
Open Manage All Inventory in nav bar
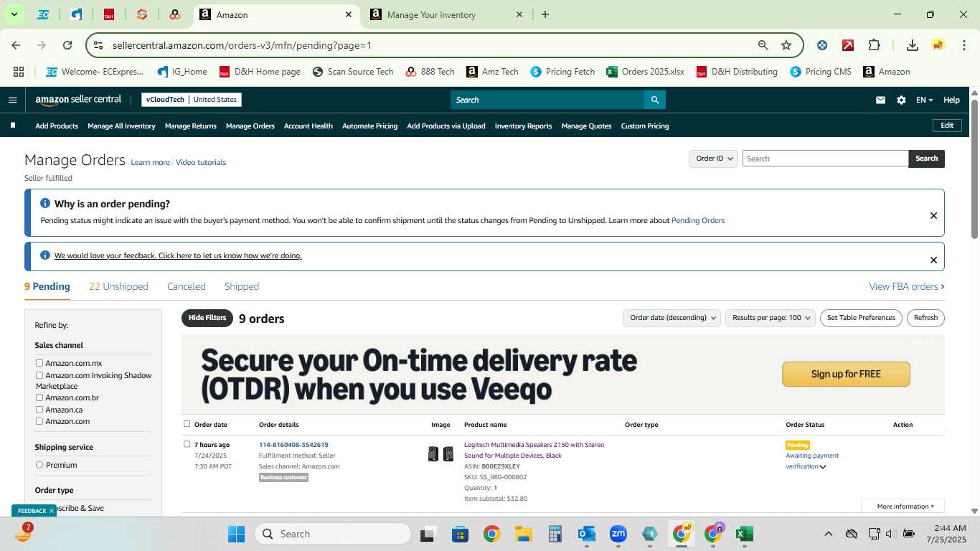(x=121, y=126)
